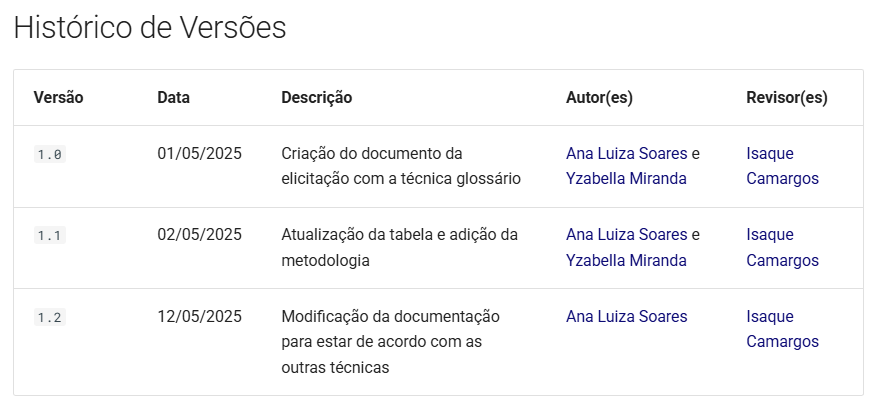Viewport: 881px width, 409px height.
Task: Click the Versão column header
Action: [x=58, y=98]
